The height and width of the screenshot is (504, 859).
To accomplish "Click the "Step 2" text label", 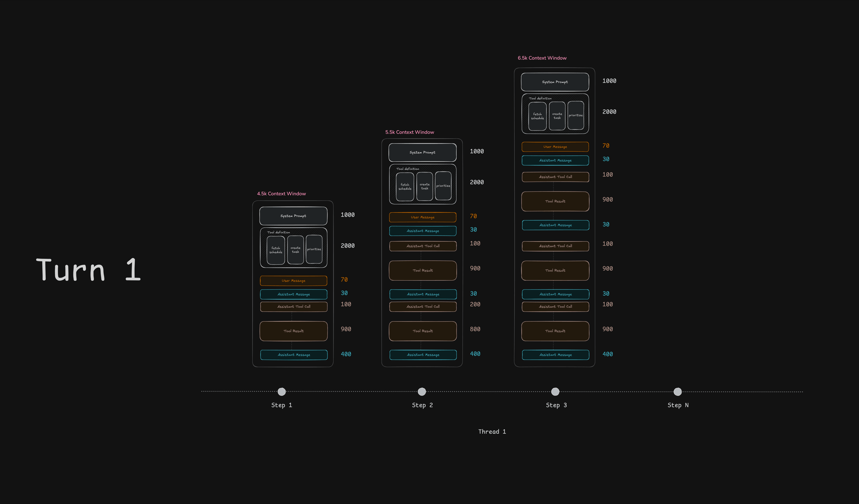I will 422,405.
